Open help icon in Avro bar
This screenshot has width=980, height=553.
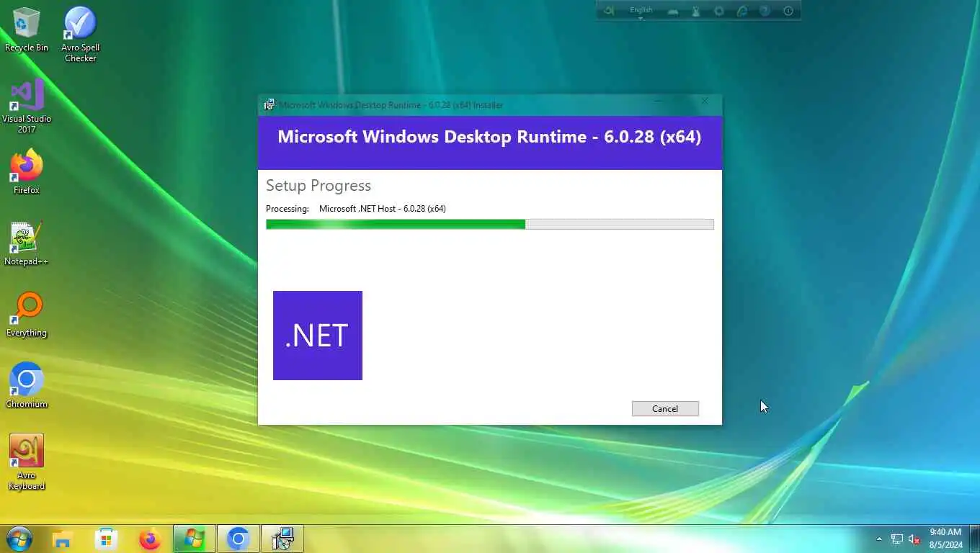(765, 12)
